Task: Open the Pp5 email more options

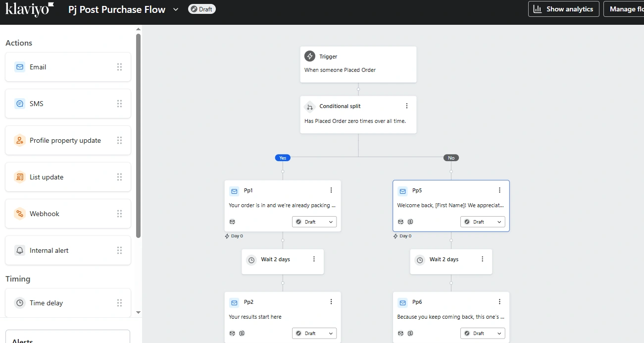Action: pos(499,190)
